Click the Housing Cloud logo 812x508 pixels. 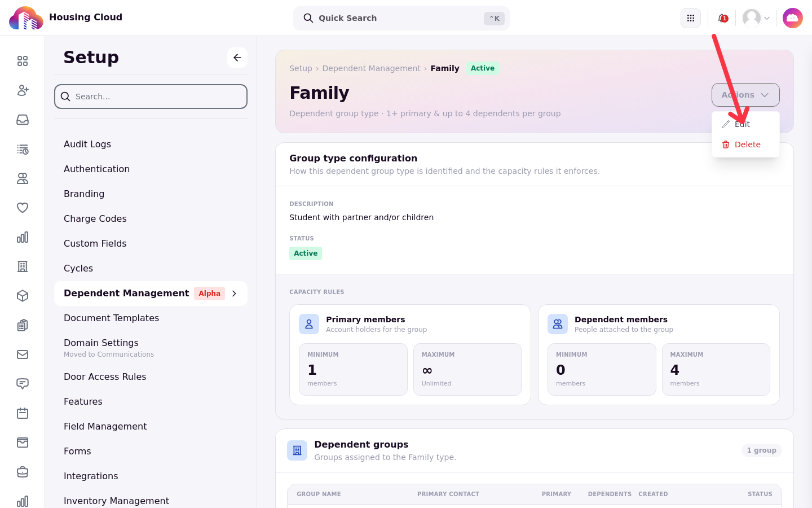point(26,18)
